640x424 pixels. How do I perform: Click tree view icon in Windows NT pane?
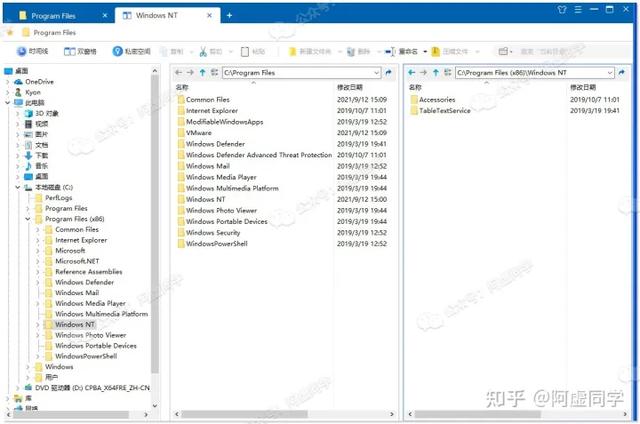pos(447,72)
